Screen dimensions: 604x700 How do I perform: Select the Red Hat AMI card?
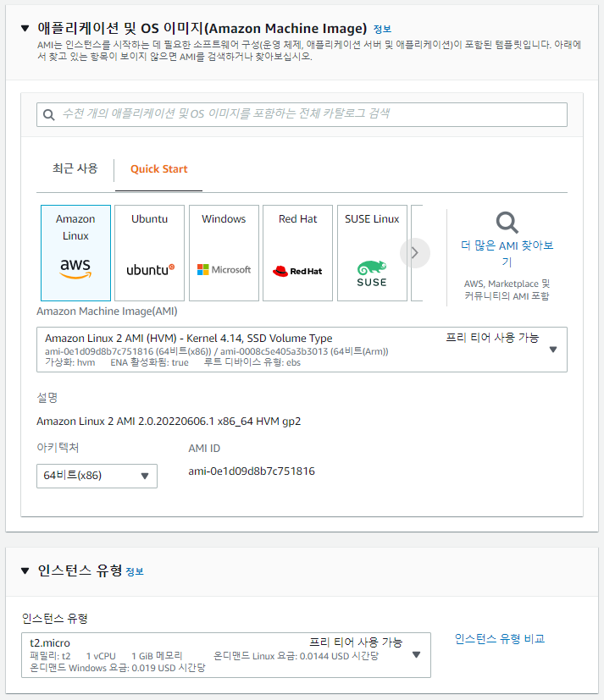click(298, 253)
